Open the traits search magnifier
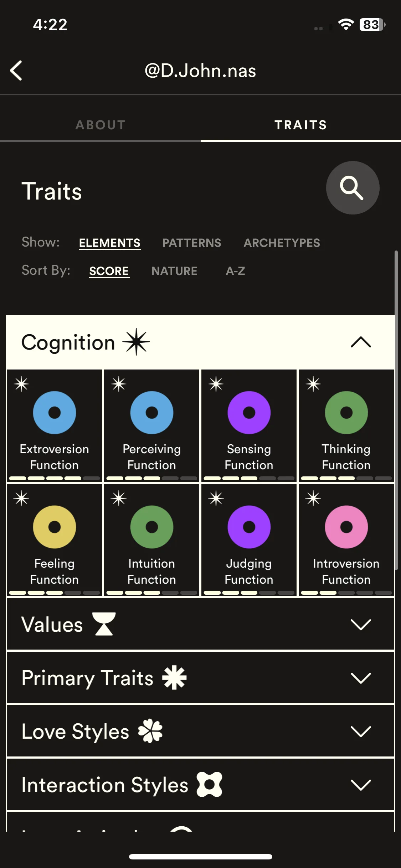 click(x=353, y=188)
